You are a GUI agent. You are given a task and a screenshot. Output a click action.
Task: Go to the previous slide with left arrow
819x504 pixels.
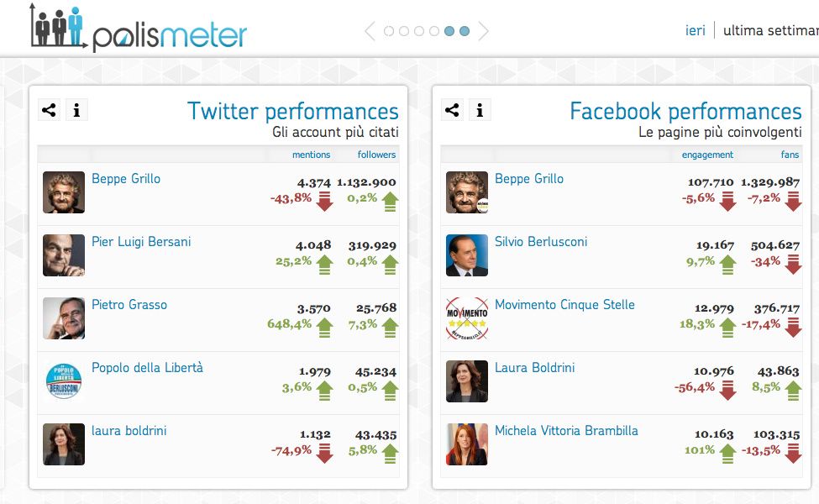pyautogui.click(x=370, y=31)
